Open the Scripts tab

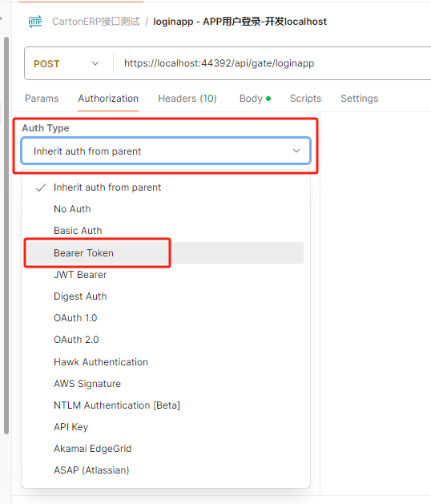click(x=306, y=99)
